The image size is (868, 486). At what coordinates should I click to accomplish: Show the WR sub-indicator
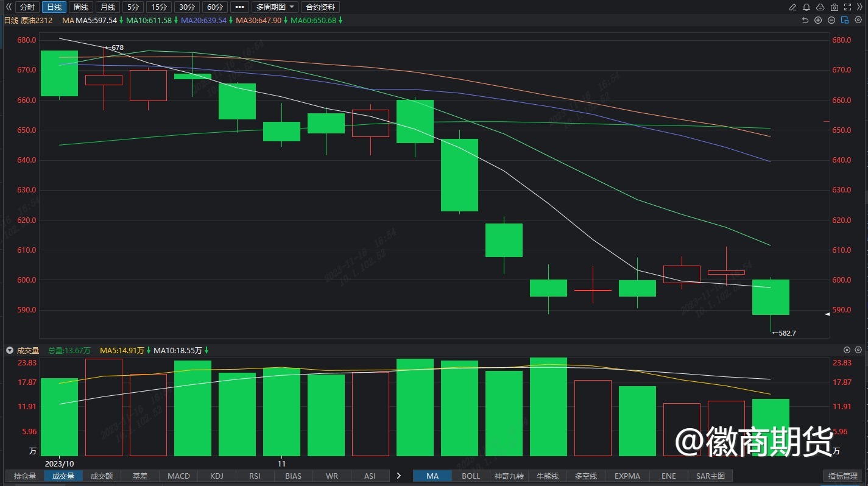pos(332,476)
